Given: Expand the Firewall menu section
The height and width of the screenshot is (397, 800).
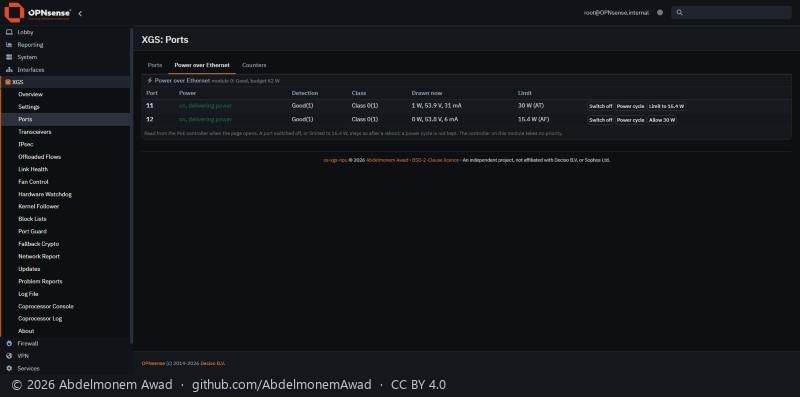Looking at the screenshot, I should coord(65,343).
